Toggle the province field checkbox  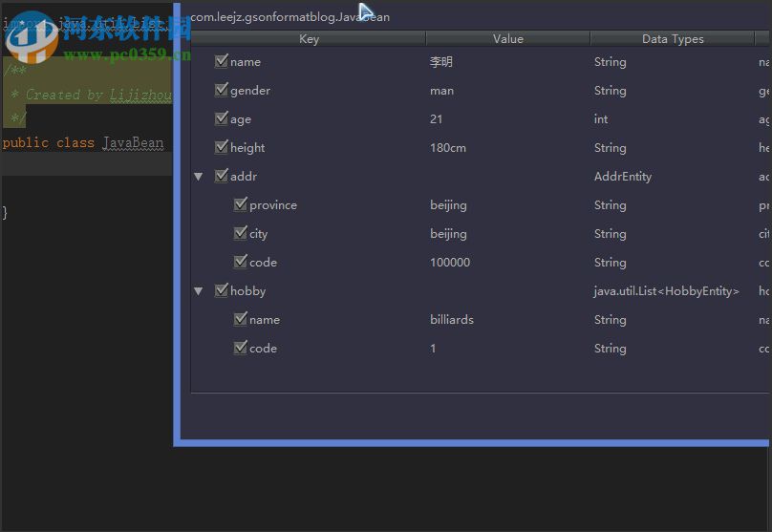tap(241, 204)
